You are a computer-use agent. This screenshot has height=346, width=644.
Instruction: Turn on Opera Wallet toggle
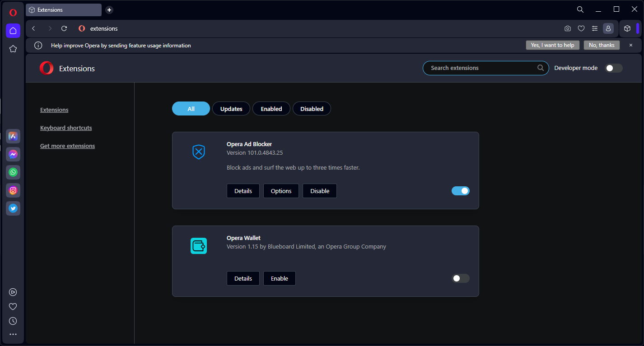pos(461,278)
